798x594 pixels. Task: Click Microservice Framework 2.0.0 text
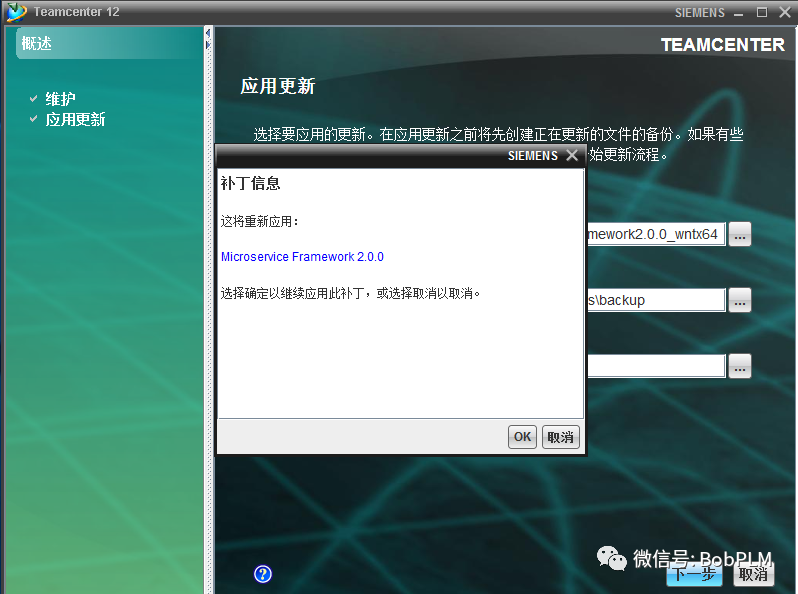tap(302, 257)
